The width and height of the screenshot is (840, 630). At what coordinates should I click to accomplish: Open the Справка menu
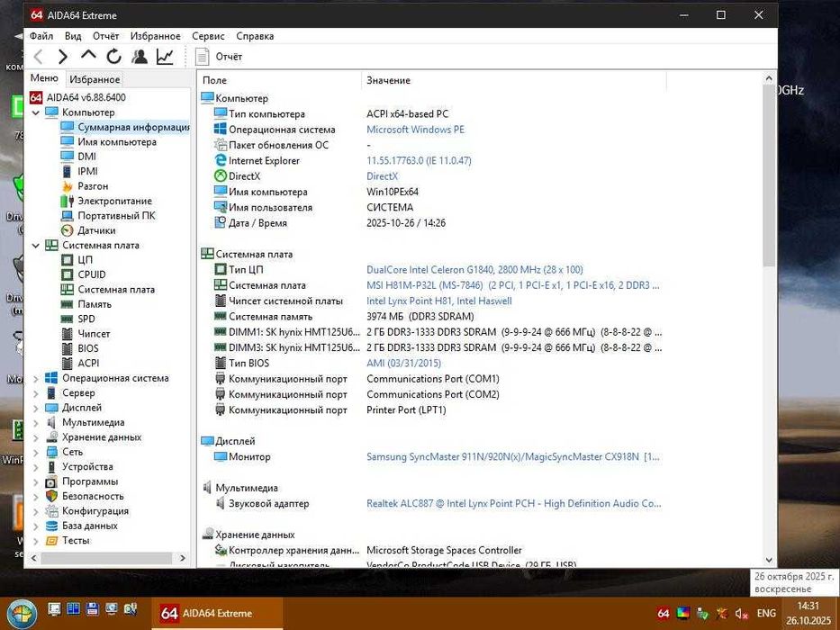[x=255, y=36]
